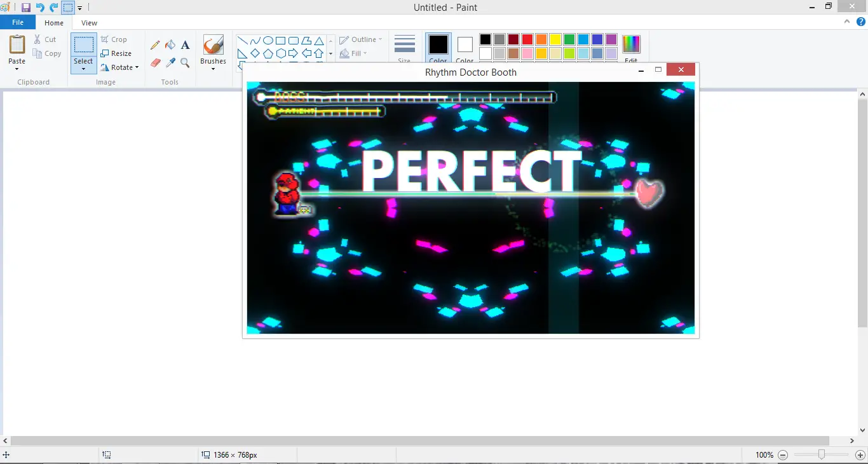Image resolution: width=868 pixels, height=464 pixels.
Task: Pick the green palette swatch
Action: [x=569, y=39]
